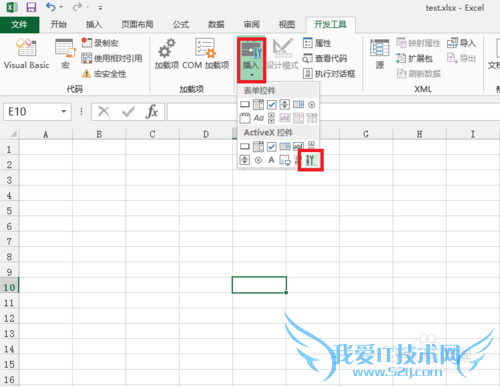Image resolution: width=500 pixels, height=387 pixels.
Task: Select the form control Button icon
Action: (245, 105)
